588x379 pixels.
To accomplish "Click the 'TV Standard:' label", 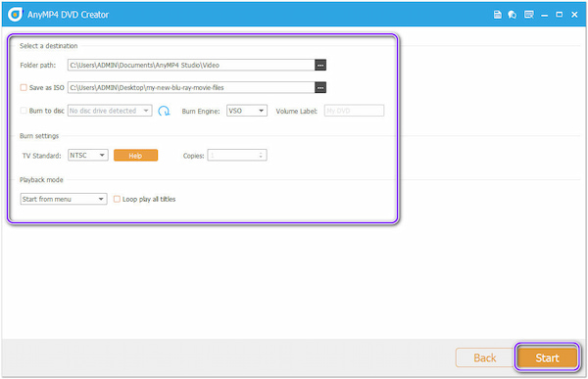I will coord(41,156).
